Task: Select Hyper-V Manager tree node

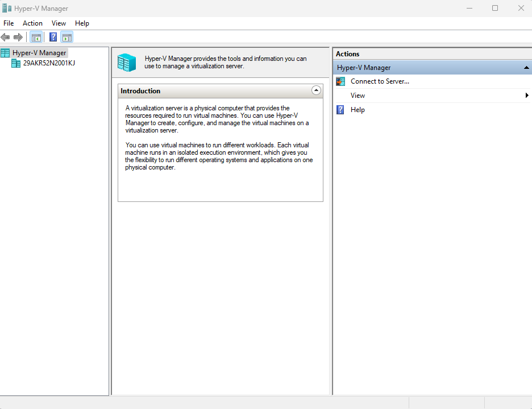Action: [x=39, y=53]
